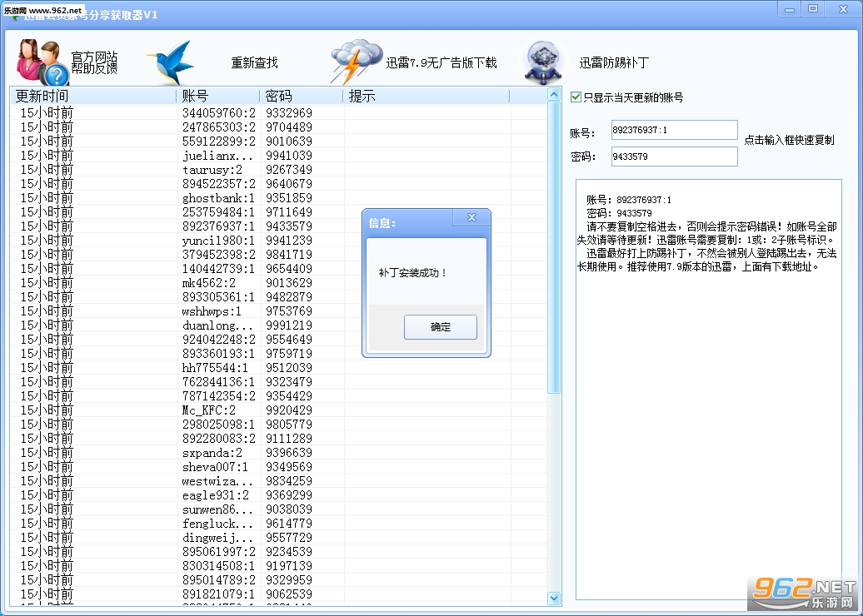The height and width of the screenshot is (616, 863).
Task: Click the 密码 column header
Action: [x=302, y=97]
